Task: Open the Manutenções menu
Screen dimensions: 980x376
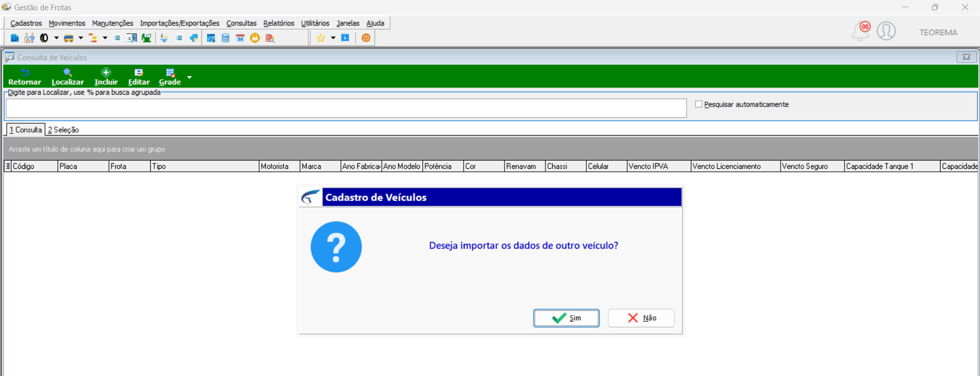Action: click(112, 23)
